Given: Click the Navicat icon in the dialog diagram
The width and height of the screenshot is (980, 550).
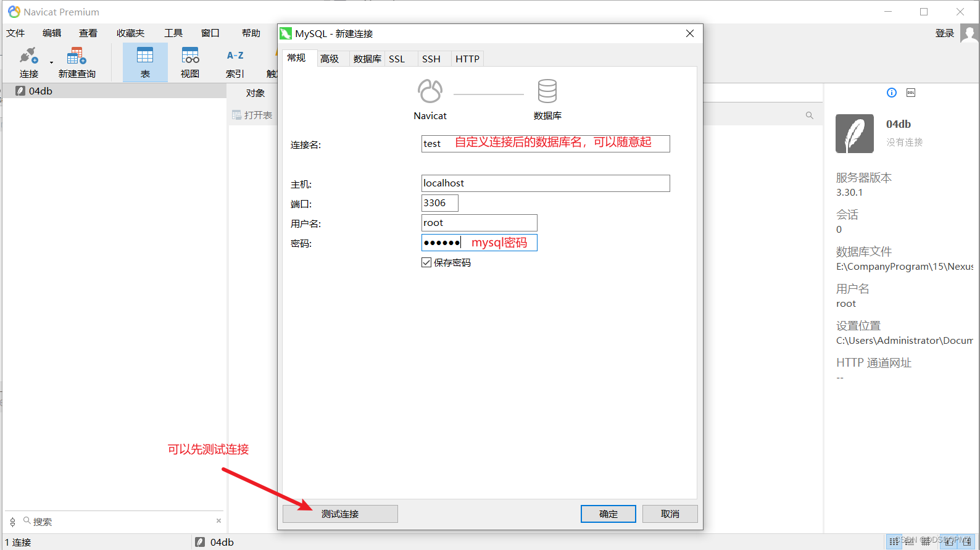Looking at the screenshot, I should pyautogui.click(x=430, y=91).
